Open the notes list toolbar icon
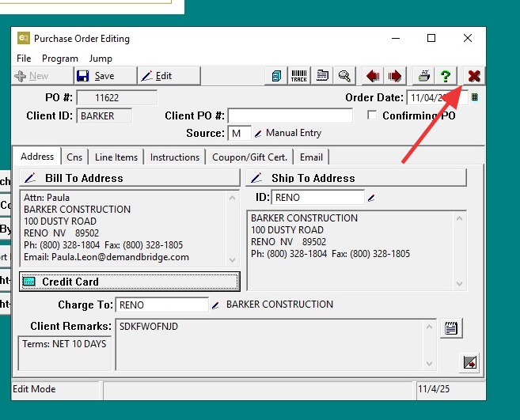520x420 pixels. 322,76
